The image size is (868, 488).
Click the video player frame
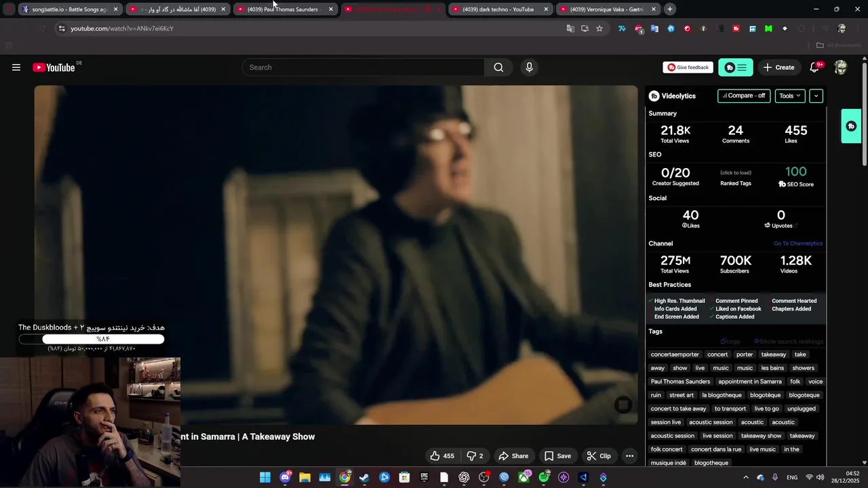pos(336,255)
